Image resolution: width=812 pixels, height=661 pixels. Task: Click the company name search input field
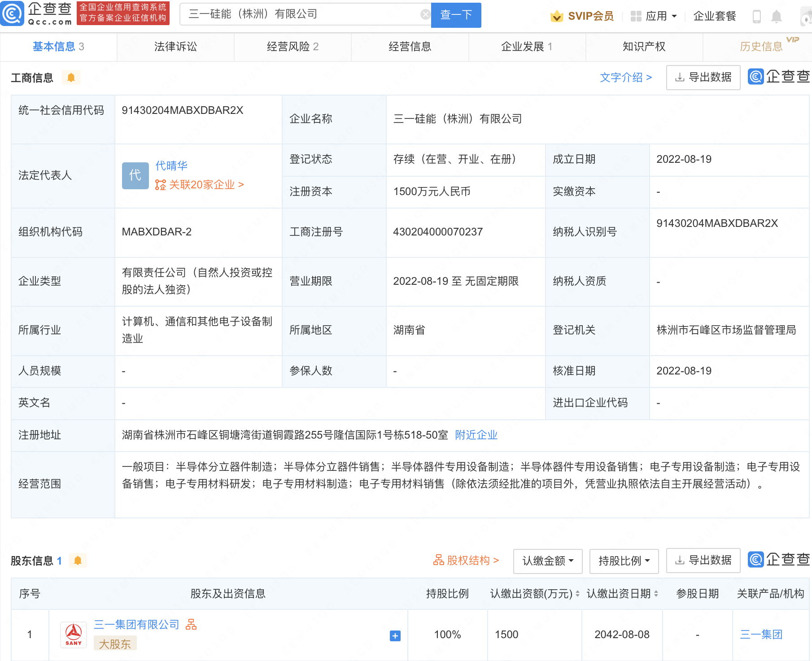click(x=305, y=14)
